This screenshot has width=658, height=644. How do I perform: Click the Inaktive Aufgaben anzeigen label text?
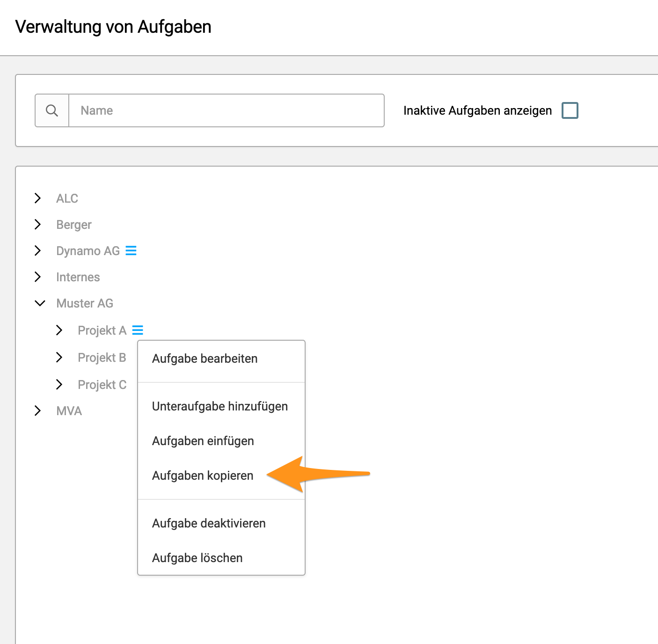(x=478, y=110)
